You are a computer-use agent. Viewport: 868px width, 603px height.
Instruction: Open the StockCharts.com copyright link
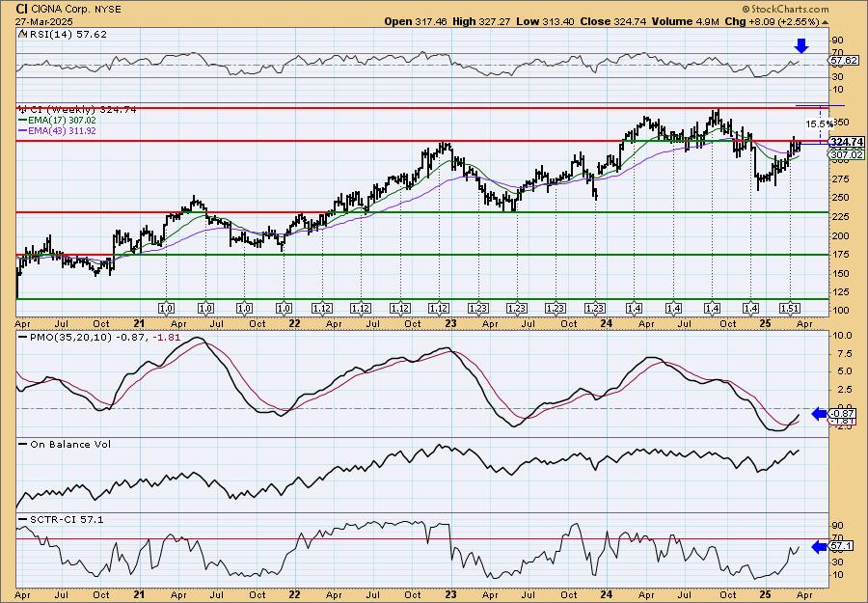(x=785, y=9)
